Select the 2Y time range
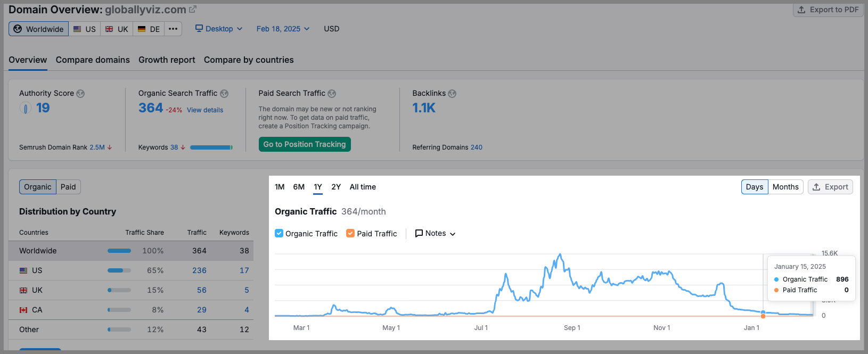Viewport: 868px width, 354px height. click(336, 187)
